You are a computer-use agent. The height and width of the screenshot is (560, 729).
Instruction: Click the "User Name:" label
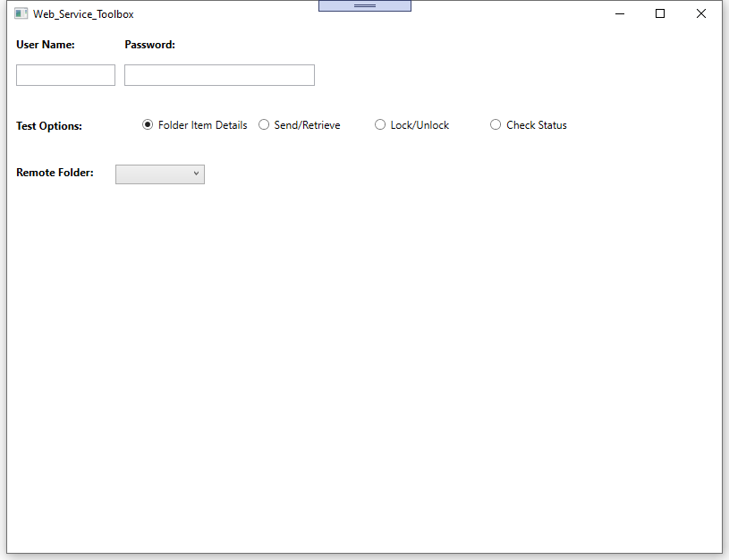pyautogui.click(x=46, y=45)
